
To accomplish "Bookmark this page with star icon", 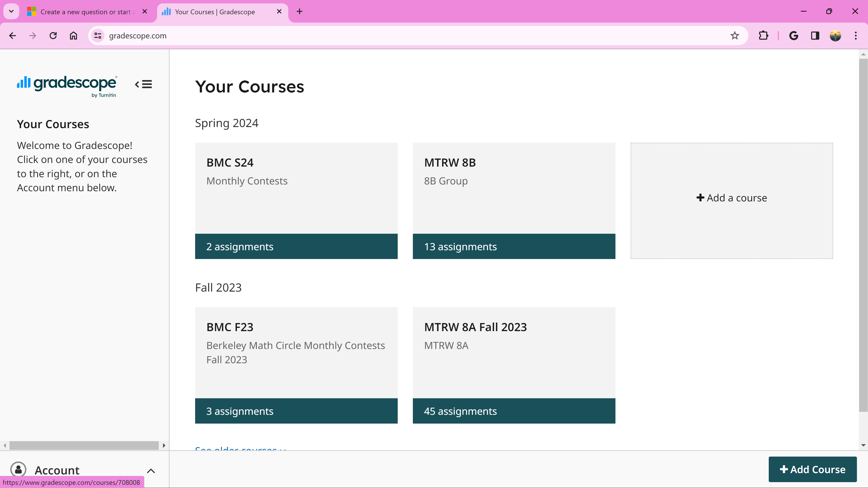I will click(735, 36).
